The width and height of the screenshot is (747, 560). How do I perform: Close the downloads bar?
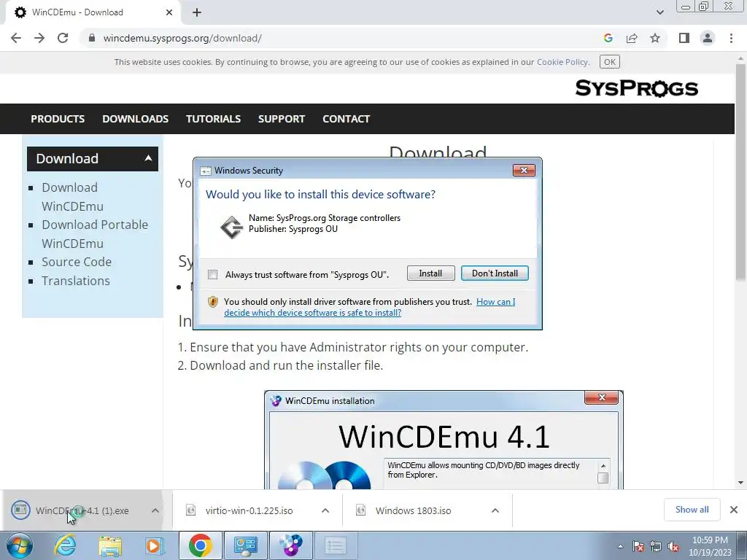tap(734, 510)
